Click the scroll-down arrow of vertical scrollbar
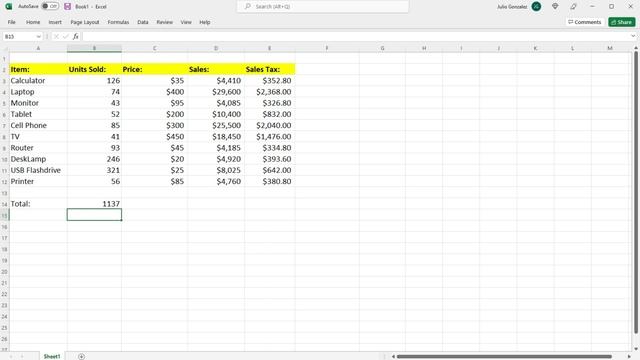The height and width of the screenshot is (360, 640). click(636, 348)
